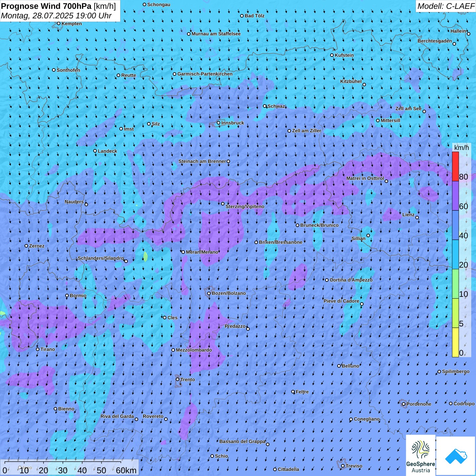Screen dimensions: 476x476
Task: Click the 'Sonthofen' label
Action: (x=68, y=70)
